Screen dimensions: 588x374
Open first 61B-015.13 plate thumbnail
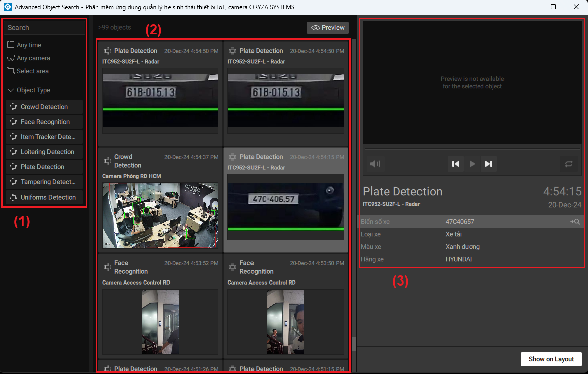[160, 101]
